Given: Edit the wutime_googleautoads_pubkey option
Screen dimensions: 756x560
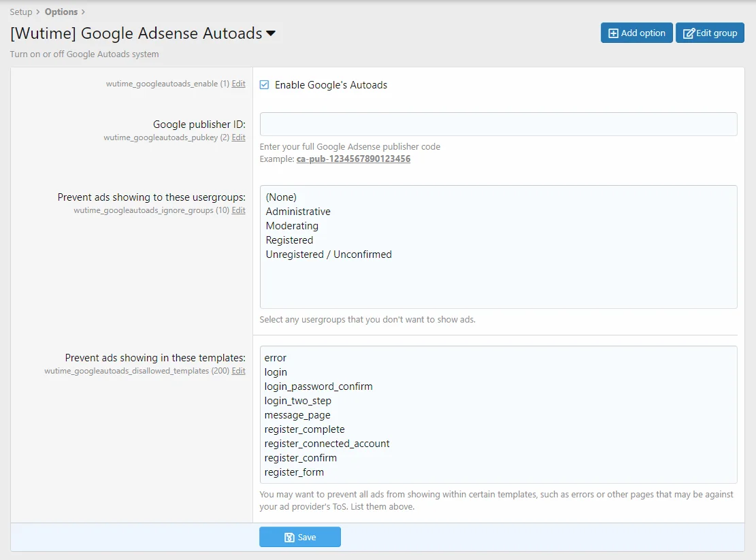Looking at the screenshot, I should pyautogui.click(x=238, y=137).
